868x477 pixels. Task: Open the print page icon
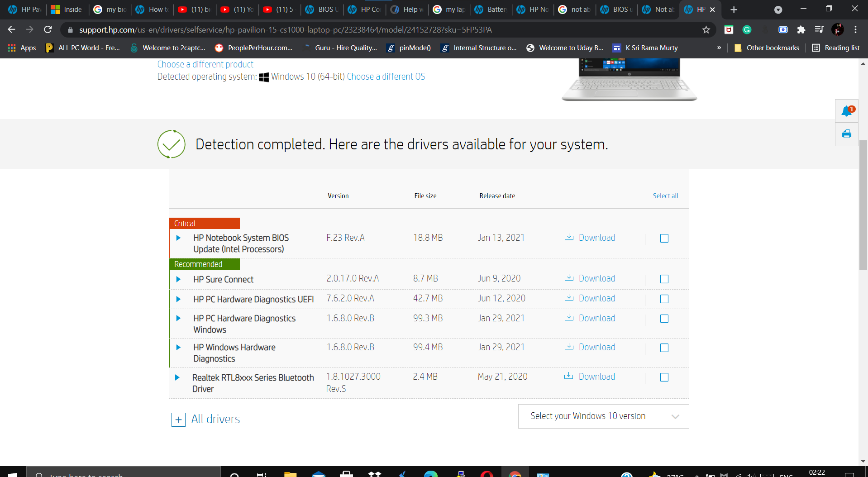point(846,134)
